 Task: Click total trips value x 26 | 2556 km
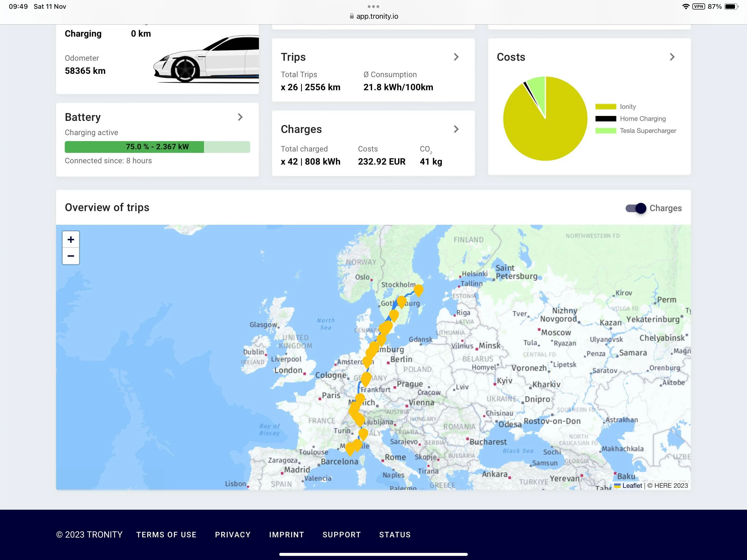[x=311, y=87]
